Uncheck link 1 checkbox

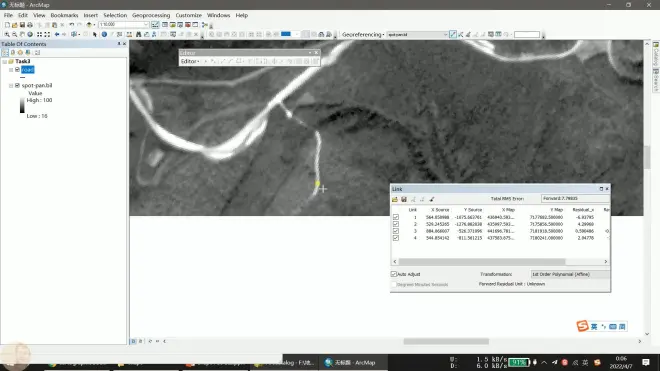[396, 217]
